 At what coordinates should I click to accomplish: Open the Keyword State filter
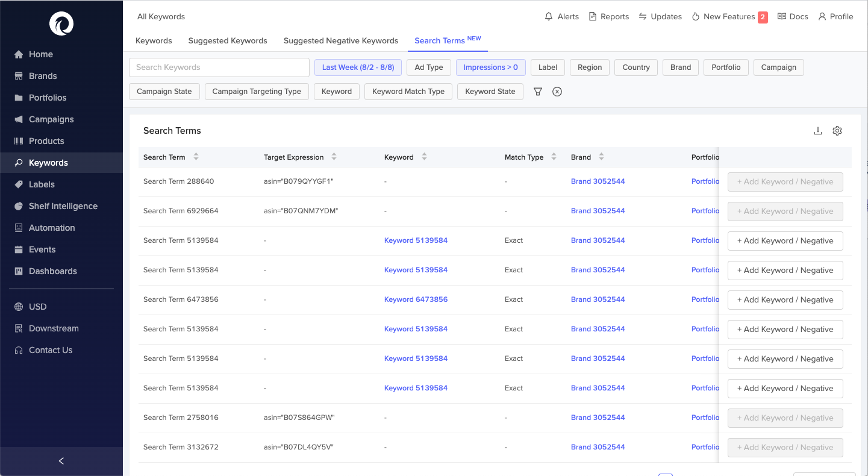[490, 92]
